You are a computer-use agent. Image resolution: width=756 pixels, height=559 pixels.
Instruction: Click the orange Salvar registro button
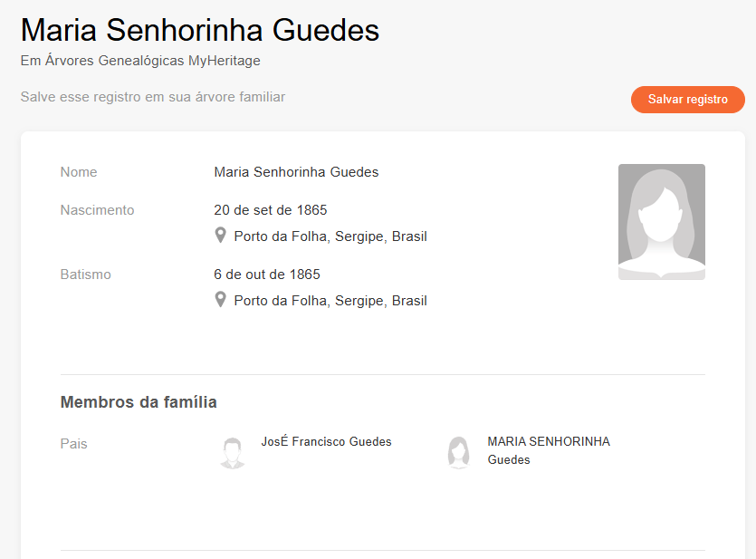pos(687,100)
